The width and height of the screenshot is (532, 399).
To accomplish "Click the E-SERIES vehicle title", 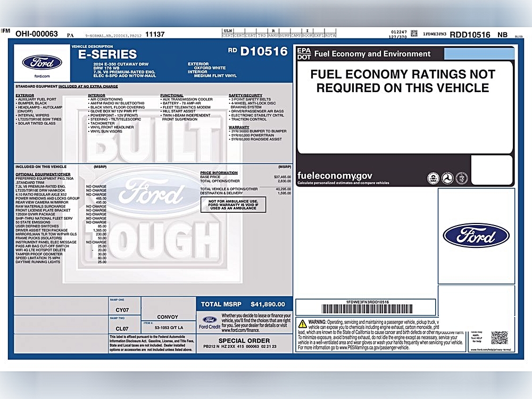I will click(107, 54).
